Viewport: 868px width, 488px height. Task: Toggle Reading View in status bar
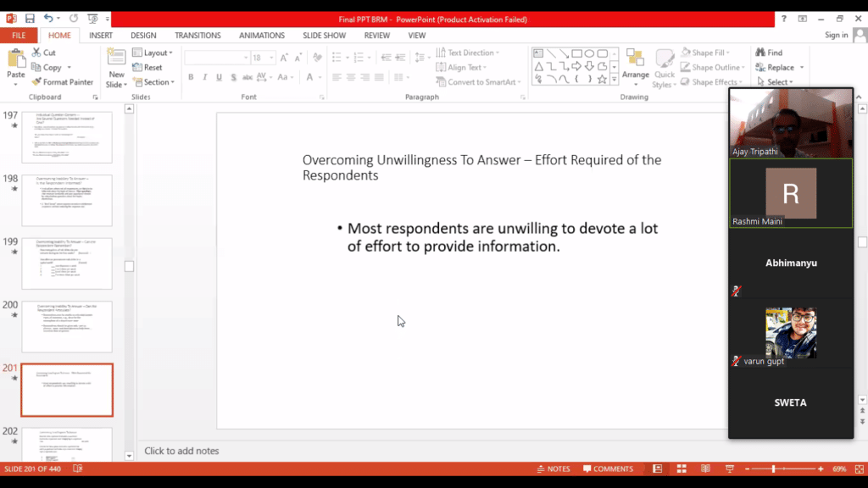point(705,469)
